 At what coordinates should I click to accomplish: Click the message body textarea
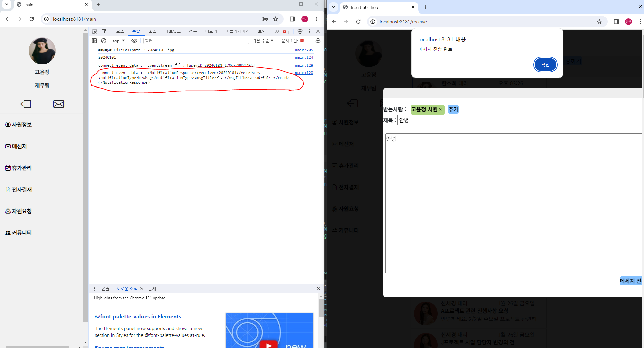click(x=514, y=203)
